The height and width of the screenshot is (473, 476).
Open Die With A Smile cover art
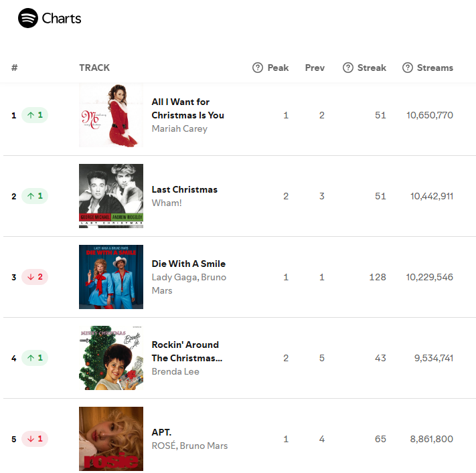tap(111, 277)
